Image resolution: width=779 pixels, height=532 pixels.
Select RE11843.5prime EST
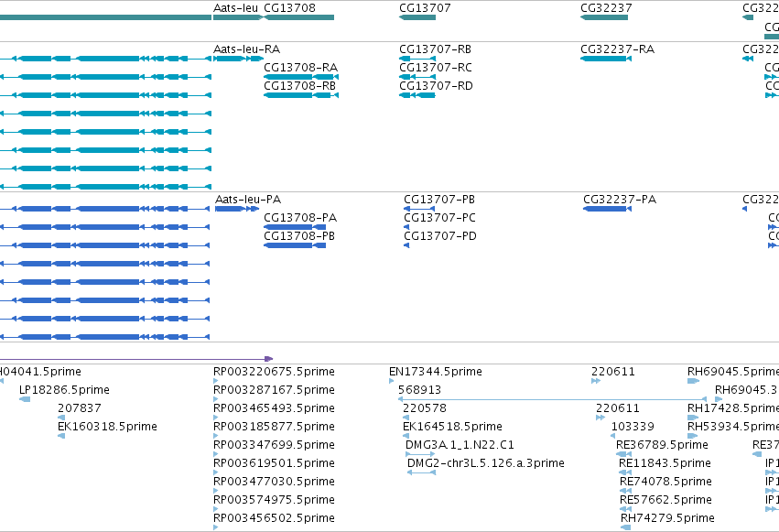click(x=665, y=463)
